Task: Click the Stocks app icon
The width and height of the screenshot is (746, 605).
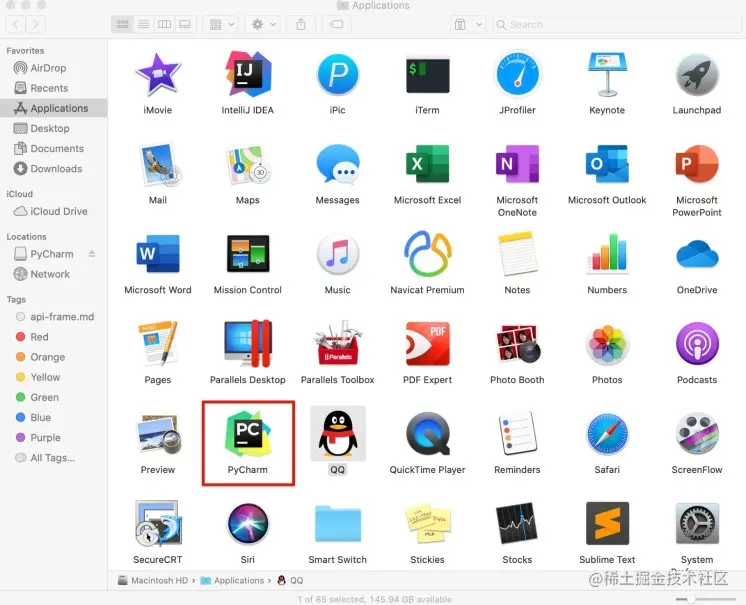Action: click(517, 523)
